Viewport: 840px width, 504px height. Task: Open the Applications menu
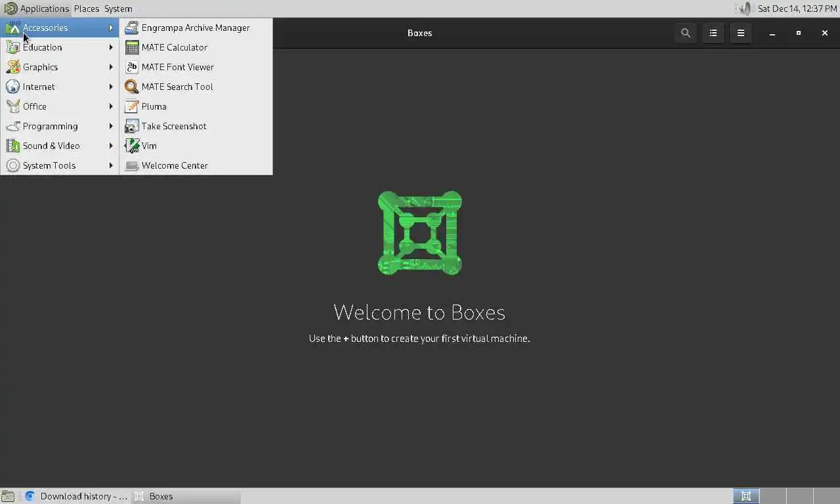[37, 9]
